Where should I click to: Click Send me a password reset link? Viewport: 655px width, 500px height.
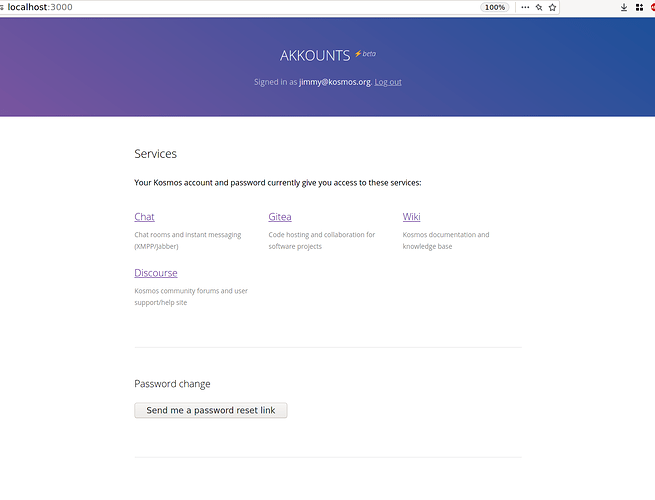pos(211,410)
